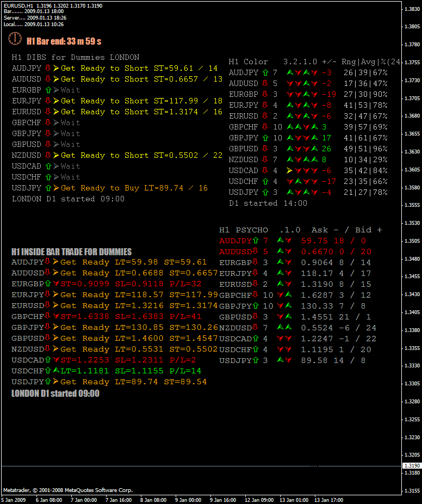Click 'Get Ready LT=1.4600 ST=1.4547' in GBPUSD row

click(x=139, y=338)
